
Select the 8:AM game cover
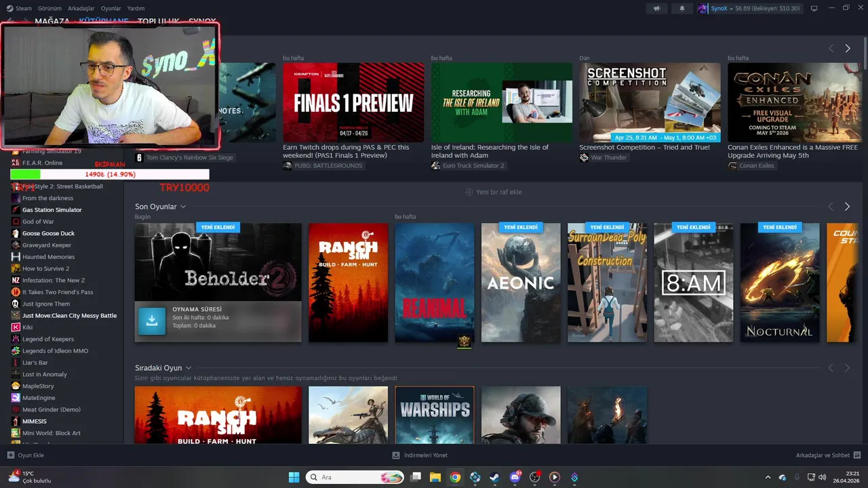click(694, 283)
